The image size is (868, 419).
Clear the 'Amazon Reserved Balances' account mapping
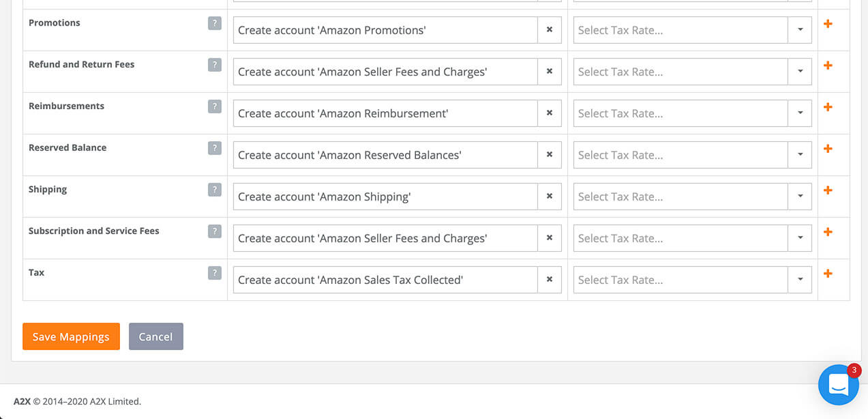pyautogui.click(x=550, y=155)
